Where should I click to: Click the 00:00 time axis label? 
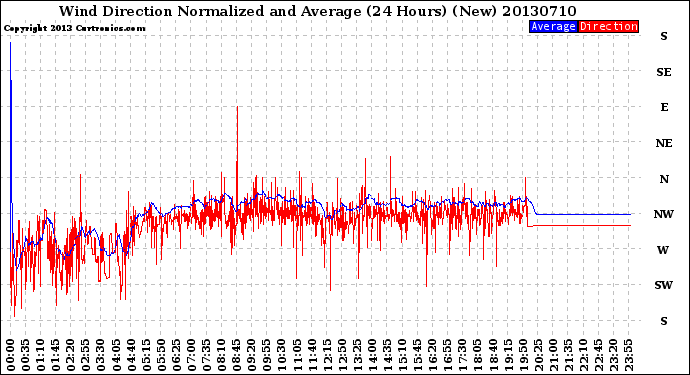coord(11,355)
